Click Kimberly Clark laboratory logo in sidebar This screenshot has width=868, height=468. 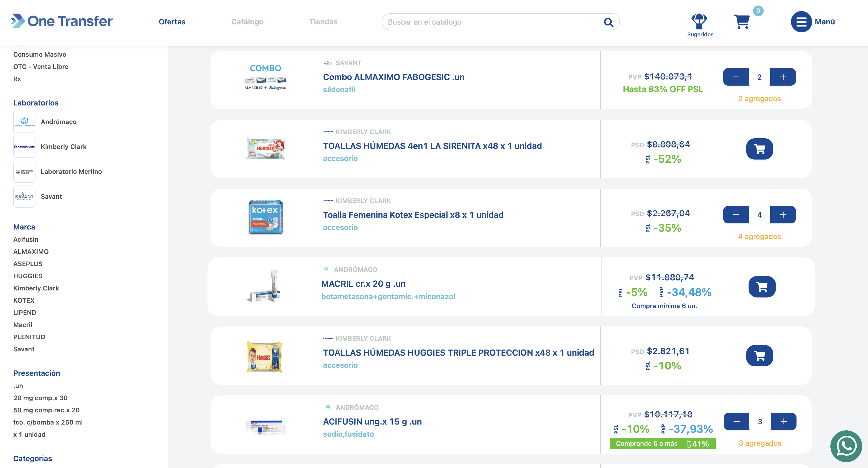pos(24,147)
